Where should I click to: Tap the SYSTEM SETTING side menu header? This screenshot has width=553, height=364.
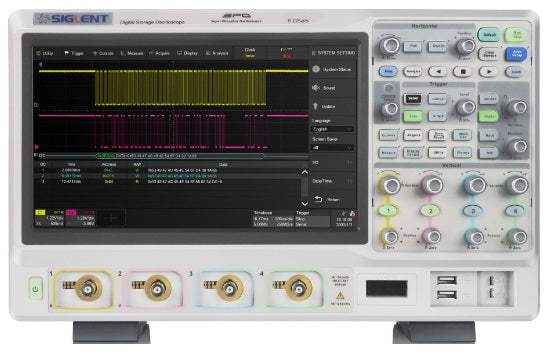point(333,53)
